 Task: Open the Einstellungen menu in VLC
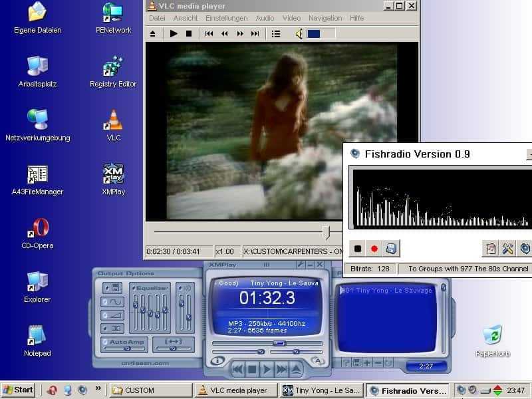coord(227,18)
